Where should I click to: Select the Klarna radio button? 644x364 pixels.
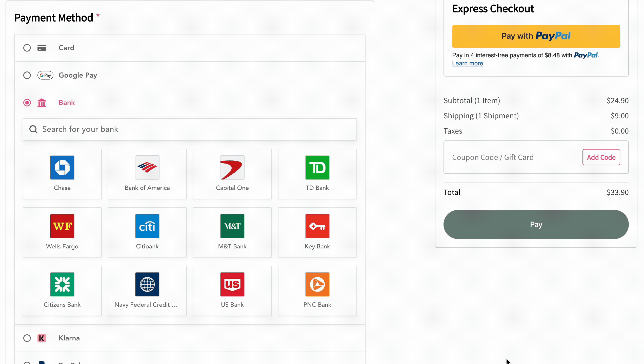click(x=27, y=338)
